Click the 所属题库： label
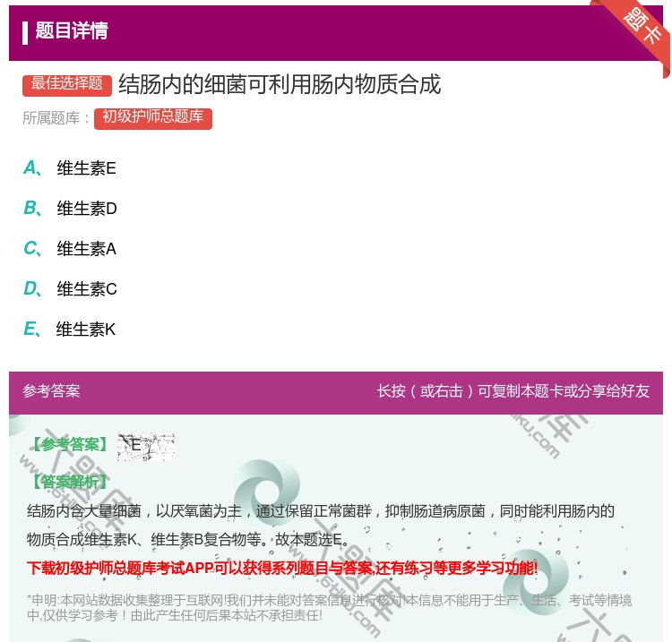This screenshot has width=672, height=642. click(x=56, y=118)
